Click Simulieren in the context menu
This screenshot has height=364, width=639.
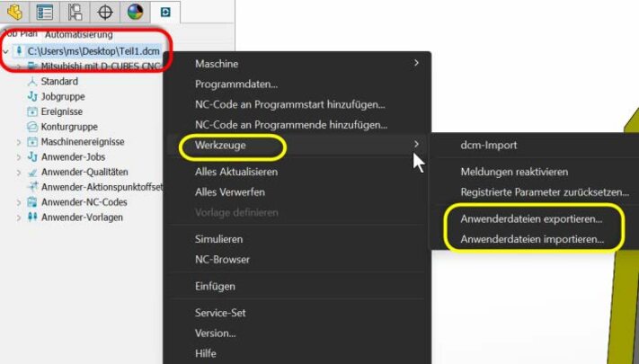pyautogui.click(x=218, y=239)
